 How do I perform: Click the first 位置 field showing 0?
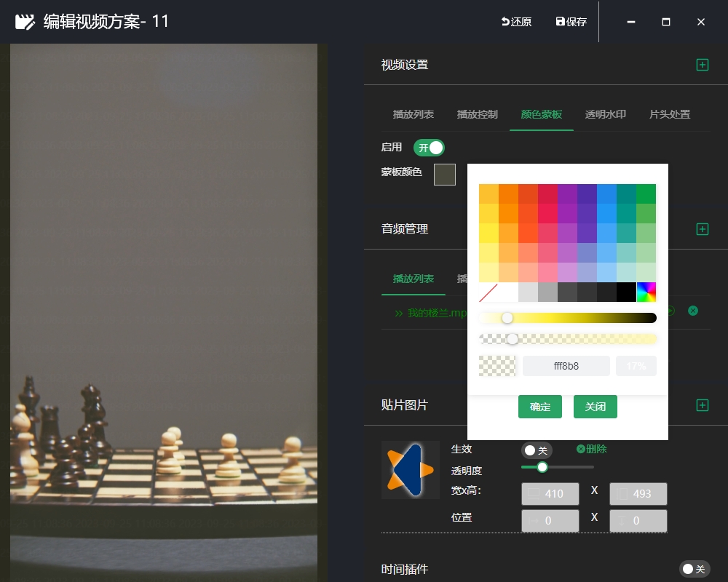pos(550,521)
